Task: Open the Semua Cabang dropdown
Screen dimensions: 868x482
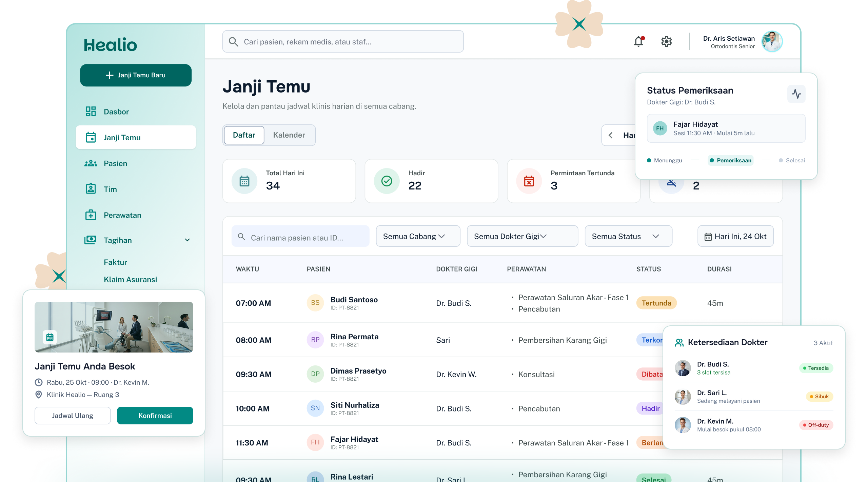Action: click(418, 236)
